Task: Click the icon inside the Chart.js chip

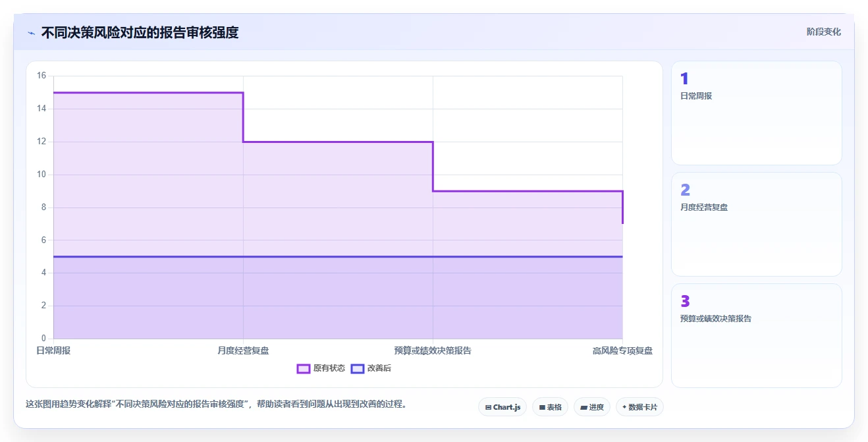Action: coord(488,407)
